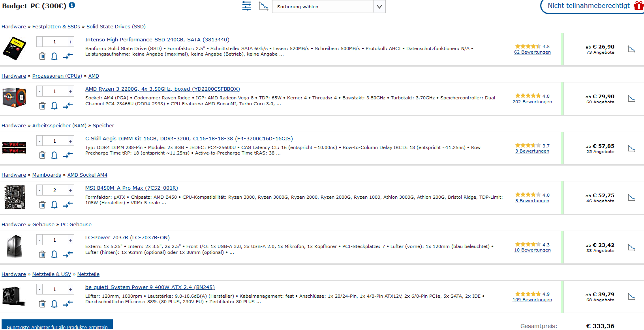Increase quantity of Intenso SSD
Screen dimensions: 644x330
70,42
